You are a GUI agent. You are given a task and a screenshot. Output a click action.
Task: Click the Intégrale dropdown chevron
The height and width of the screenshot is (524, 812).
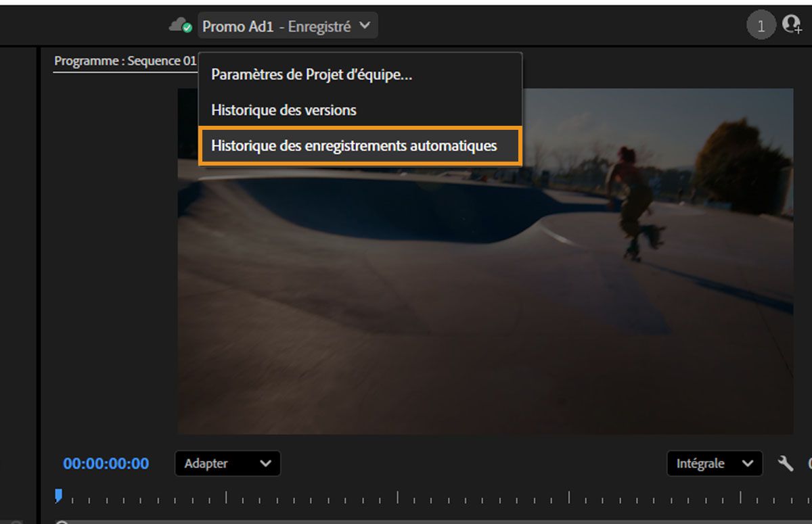click(747, 464)
